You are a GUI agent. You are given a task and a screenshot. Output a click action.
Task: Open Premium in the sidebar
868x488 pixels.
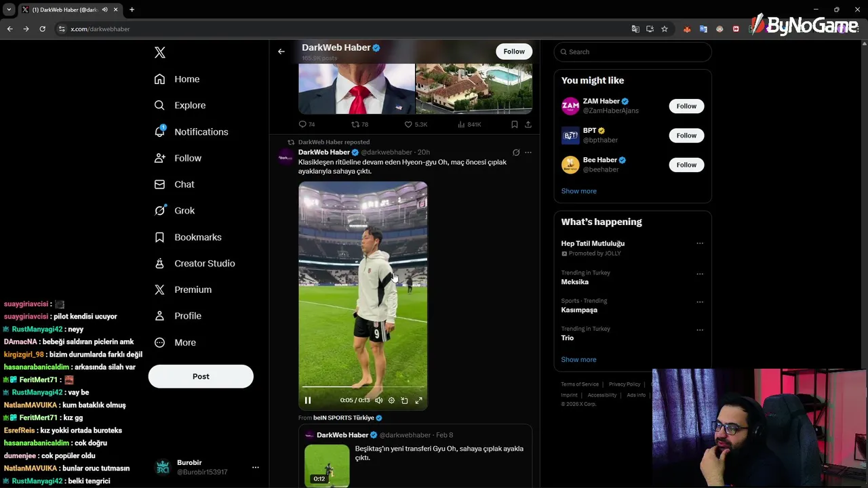point(183,289)
